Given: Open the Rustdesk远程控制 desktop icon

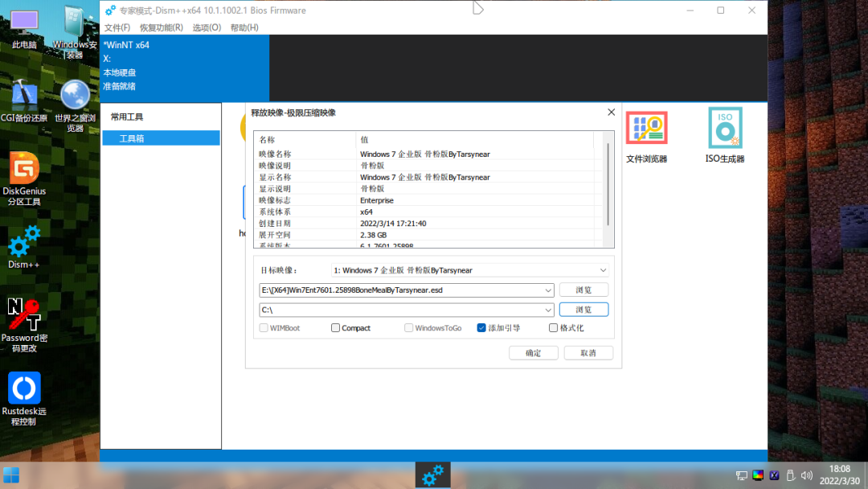Looking at the screenshot, I should tap(24, 399).
